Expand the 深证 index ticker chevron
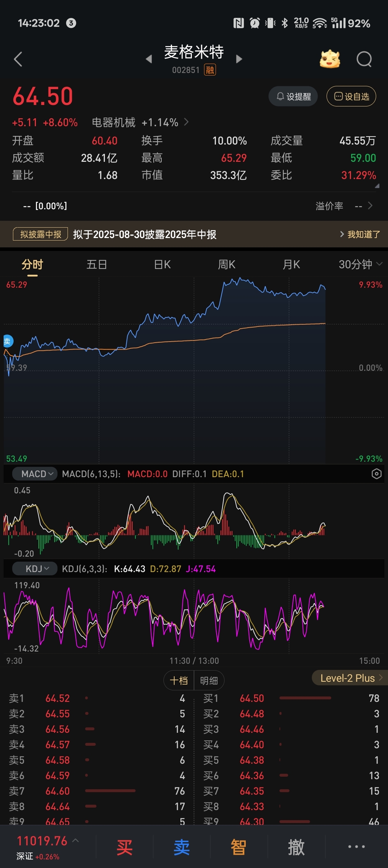Viewport: 388px width, 868px height. pyautogui.click(x=76, y=840)
